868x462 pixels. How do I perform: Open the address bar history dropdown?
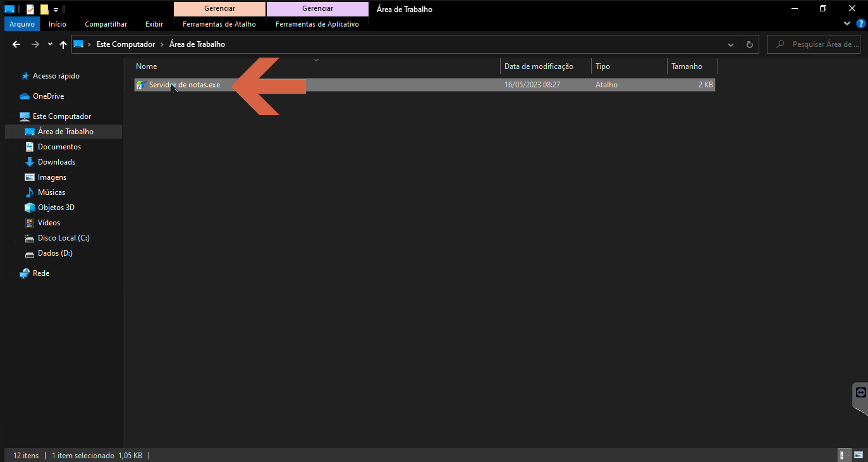pos(731,44)
